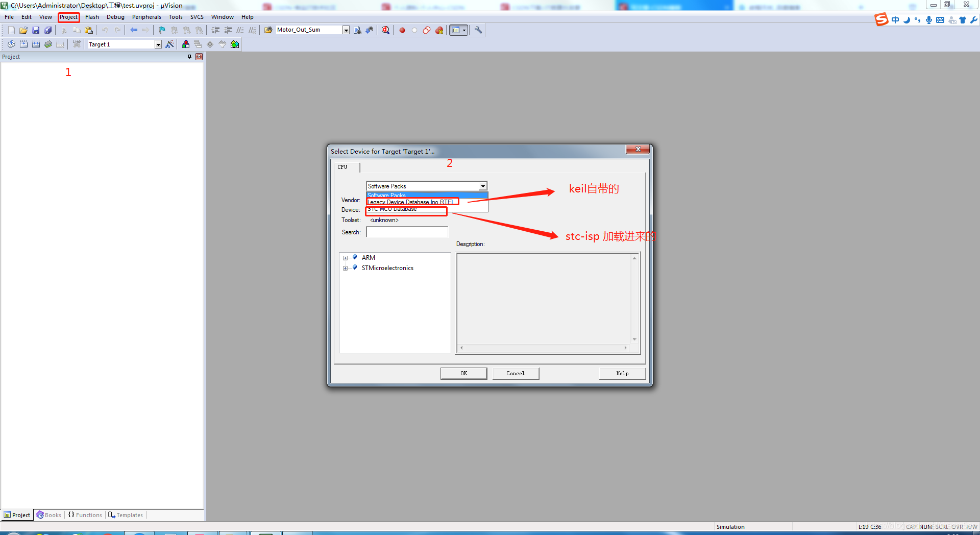Toggle Chinese input mode on the IME bar
This screenshot has height=535, width=980.
pos(895,20)
